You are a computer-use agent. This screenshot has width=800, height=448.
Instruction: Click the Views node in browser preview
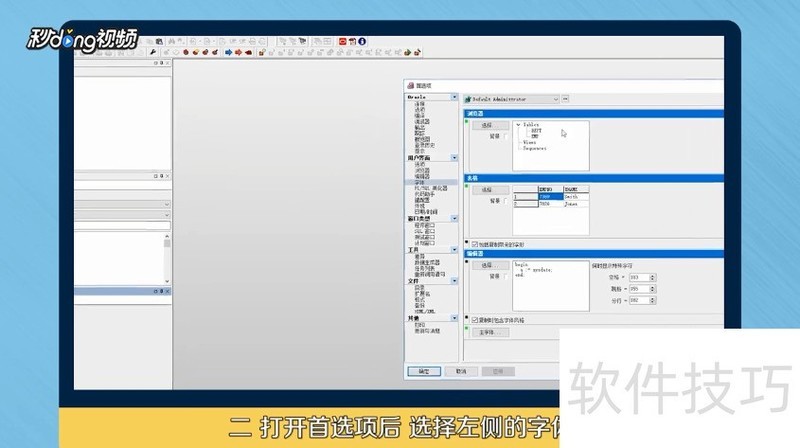click(530, 142)
